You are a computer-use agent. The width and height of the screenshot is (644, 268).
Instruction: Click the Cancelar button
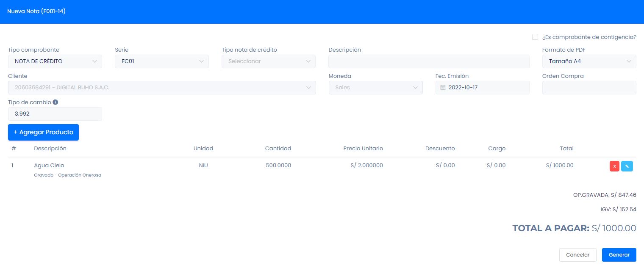coord(577,255)
